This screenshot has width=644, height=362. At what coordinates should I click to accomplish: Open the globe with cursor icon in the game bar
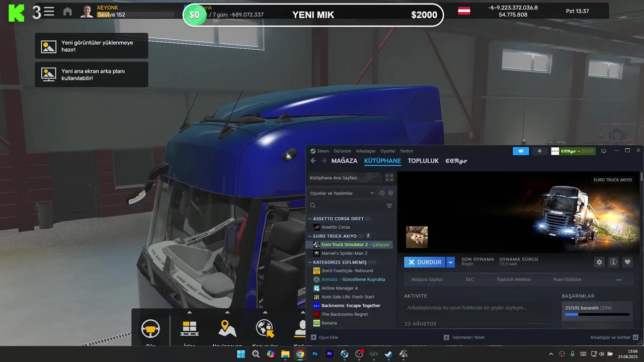[265, 328]
